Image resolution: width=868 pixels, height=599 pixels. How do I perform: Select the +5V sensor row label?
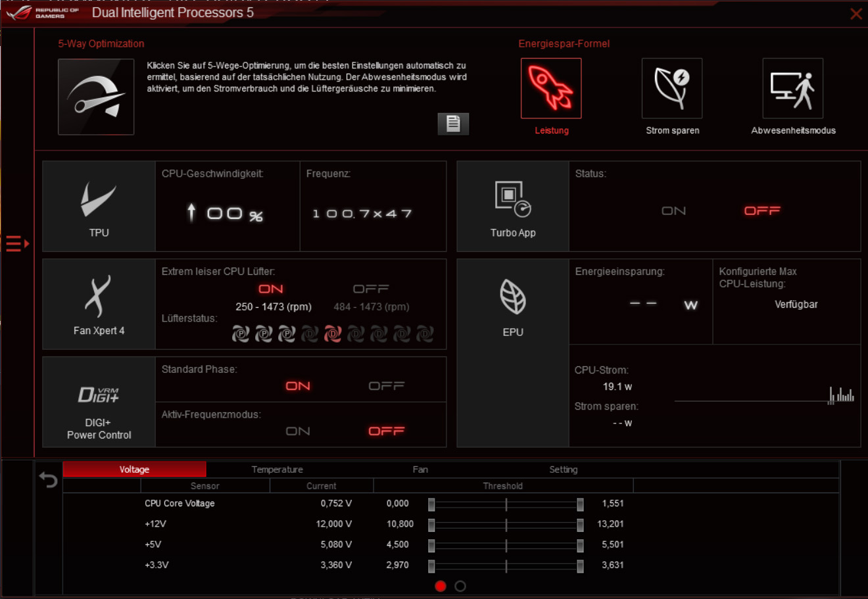(x=153, y=544)
